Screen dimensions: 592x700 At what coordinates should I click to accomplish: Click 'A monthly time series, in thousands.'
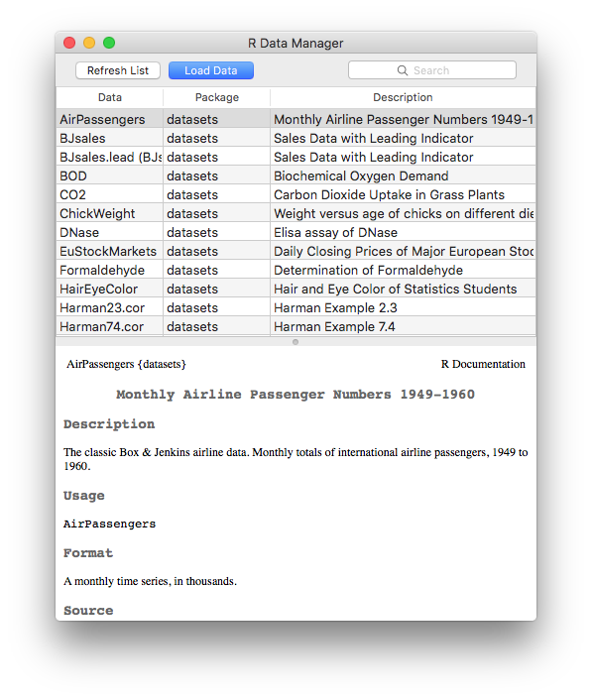pyautogui.click(x=150, y=581)
